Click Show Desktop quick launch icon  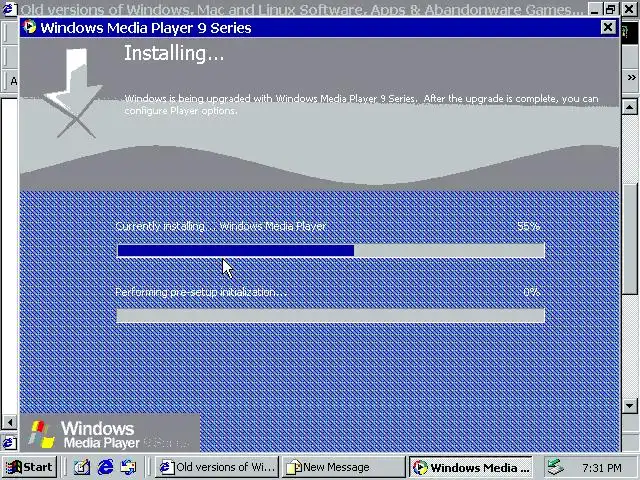tap(82, 467)
